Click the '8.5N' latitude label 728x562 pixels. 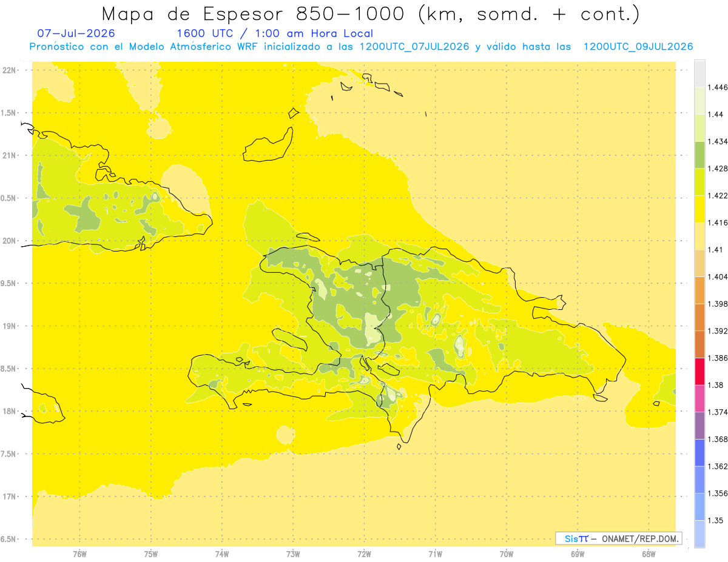tap(9, 369)
